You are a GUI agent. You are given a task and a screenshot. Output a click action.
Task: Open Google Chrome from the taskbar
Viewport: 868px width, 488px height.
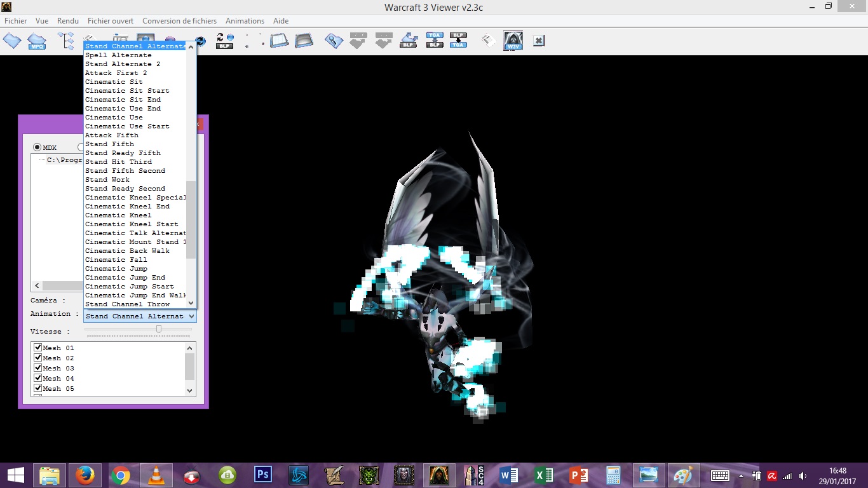click(x=120, y=475)
